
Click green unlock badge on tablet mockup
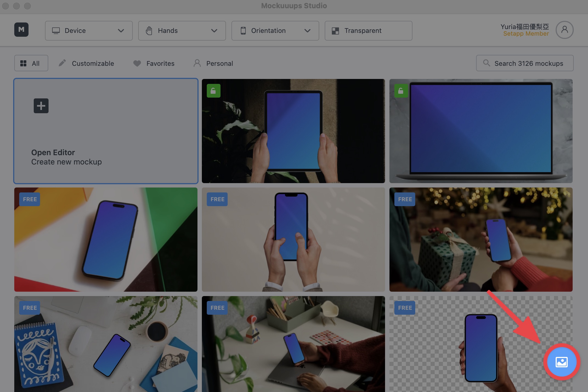pyautogui.click(x=213, y=91)
